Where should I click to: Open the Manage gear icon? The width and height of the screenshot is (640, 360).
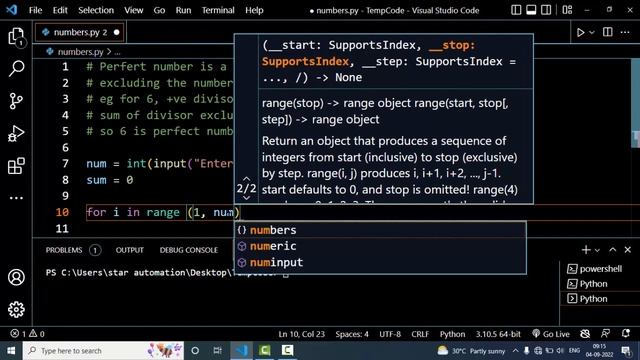[x=16, y=309]
